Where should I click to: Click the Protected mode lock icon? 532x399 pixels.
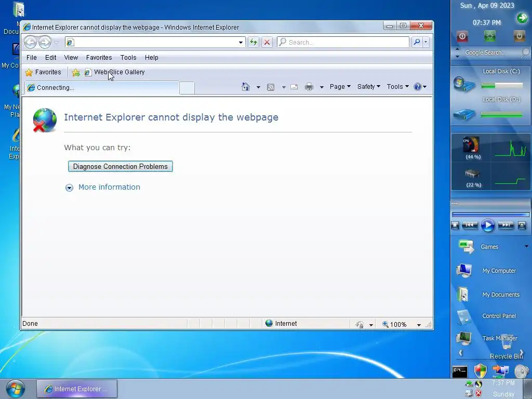tap(360, 325)
